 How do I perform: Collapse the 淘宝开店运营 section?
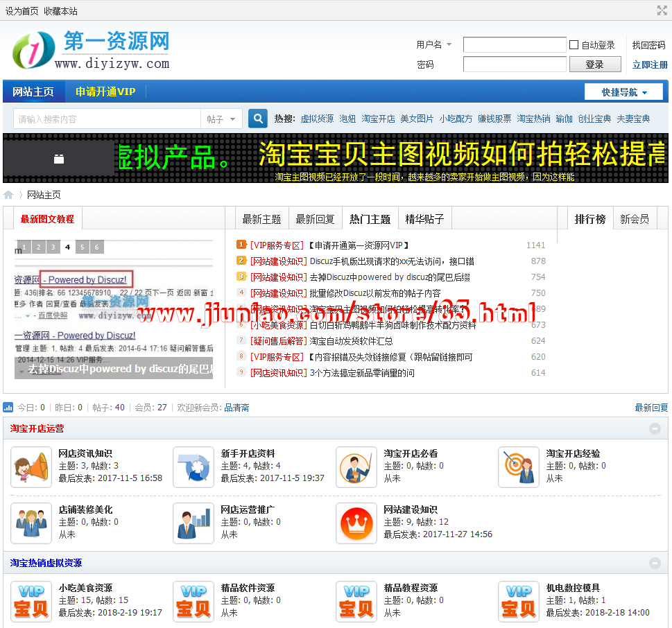655,428
